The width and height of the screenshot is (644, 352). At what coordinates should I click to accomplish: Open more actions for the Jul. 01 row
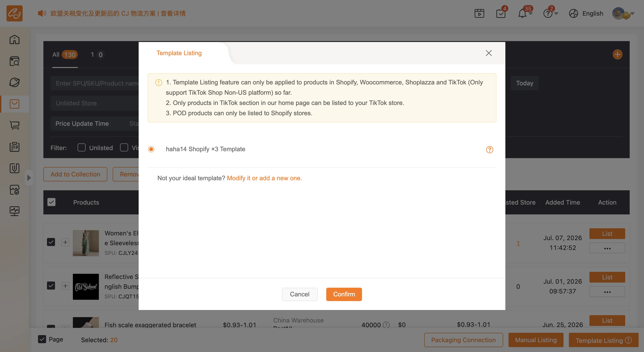[607, 292]
